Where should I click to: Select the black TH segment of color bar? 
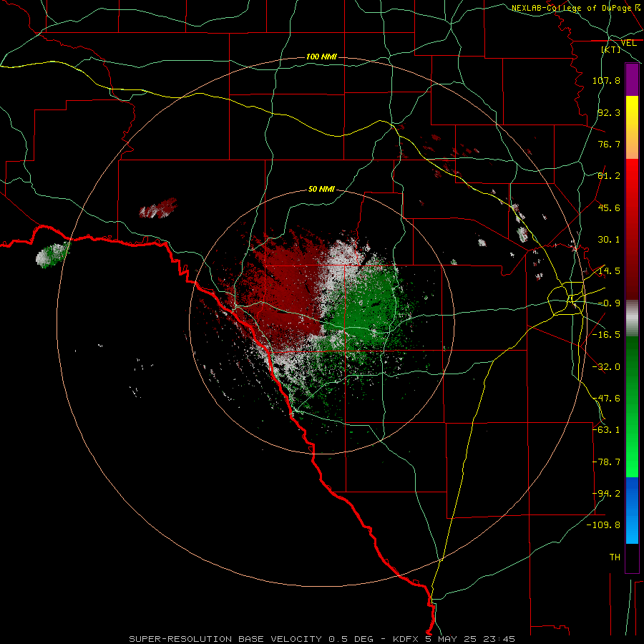click(632, 557)
